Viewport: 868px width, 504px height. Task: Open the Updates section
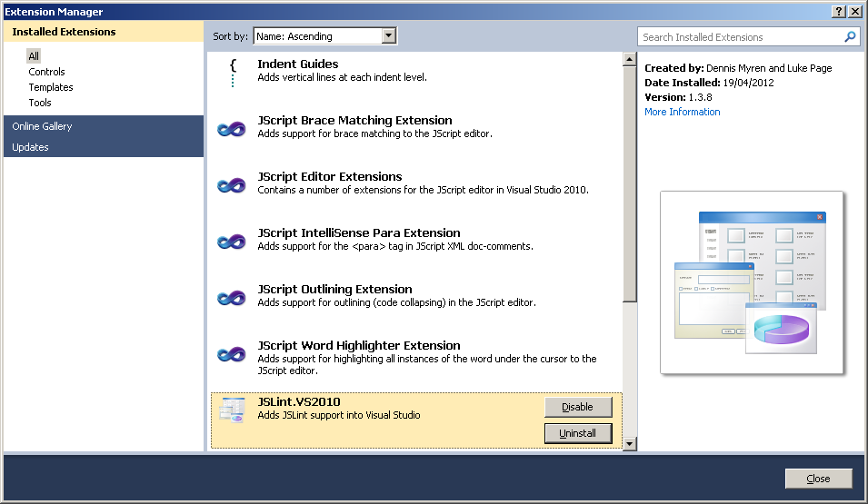coord(104,147)
